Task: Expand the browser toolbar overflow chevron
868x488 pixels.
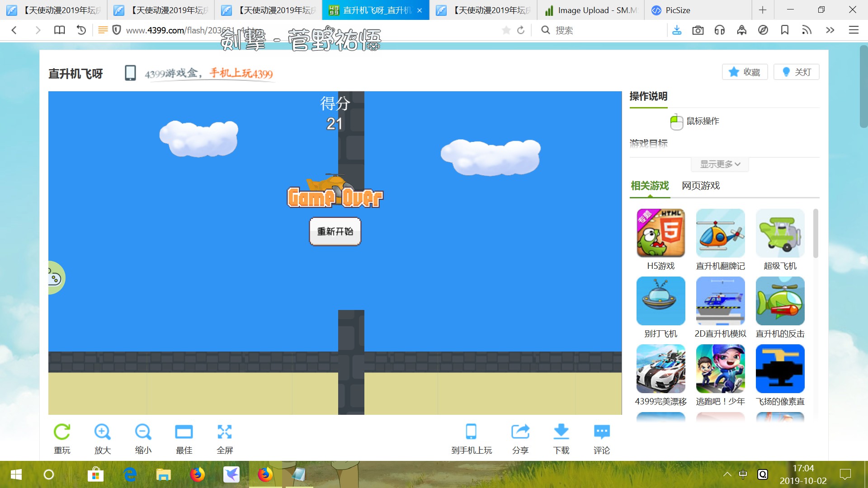Action: (830, 30)
